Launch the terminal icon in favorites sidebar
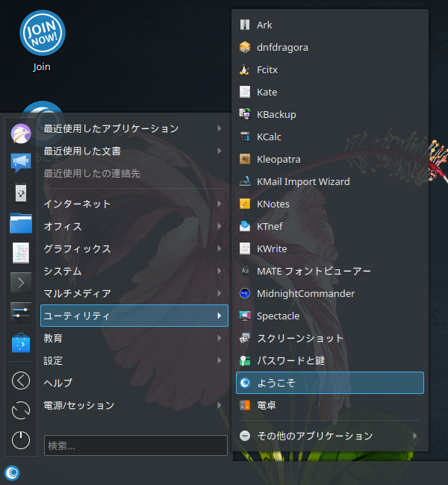This screenshot has width=448, height=485. coord(21,282)
